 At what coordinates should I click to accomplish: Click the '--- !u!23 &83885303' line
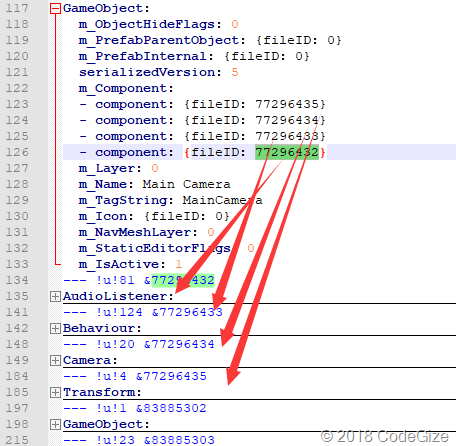coord(139,440)
